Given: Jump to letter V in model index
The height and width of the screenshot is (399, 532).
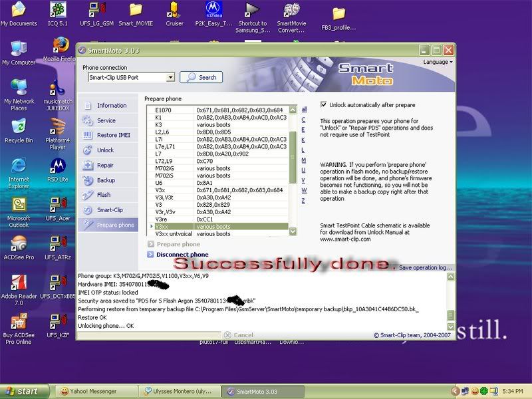Looking at the screenshot, I should 303,180.
